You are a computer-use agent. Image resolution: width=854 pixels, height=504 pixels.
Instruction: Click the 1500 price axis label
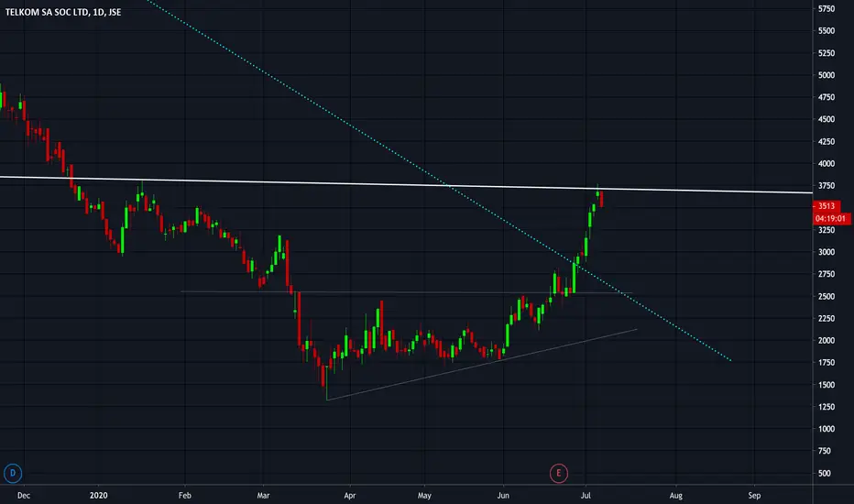click(x=827, y=385)
